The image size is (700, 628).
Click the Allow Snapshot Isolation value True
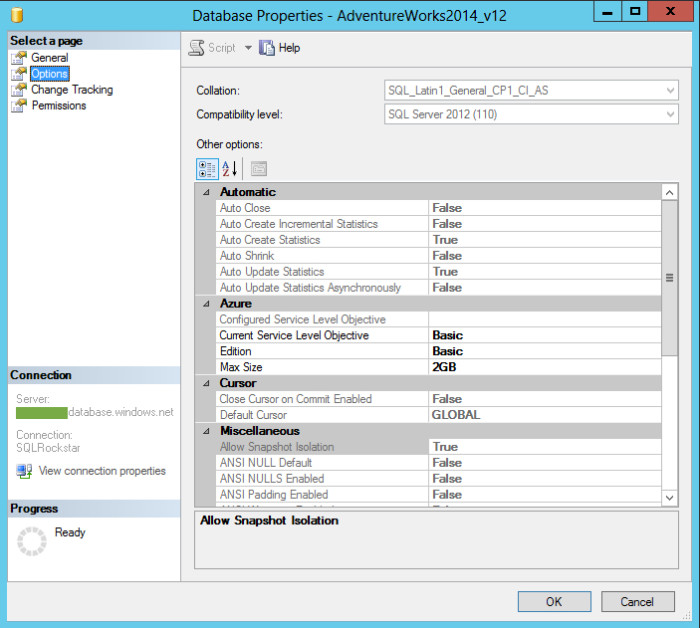coord(445,447)
